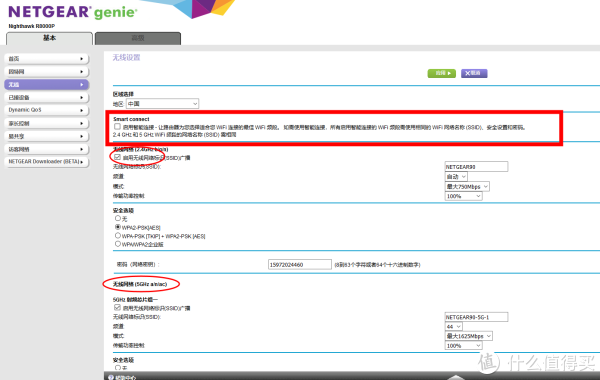Toggle 2.4GHz SSID broadcast checkbox
Image resolution: width=600 pixels, height=380 pixels.
(x=117, y=157)
